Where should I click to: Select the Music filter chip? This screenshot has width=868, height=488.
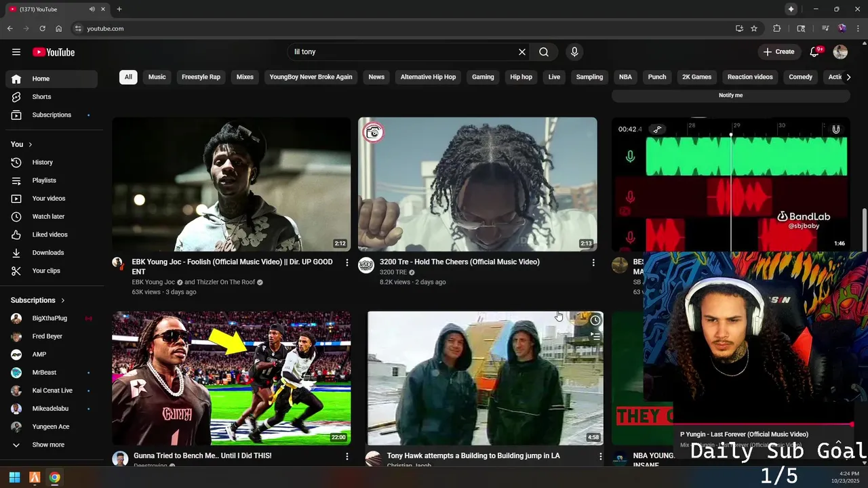[157, 77]
